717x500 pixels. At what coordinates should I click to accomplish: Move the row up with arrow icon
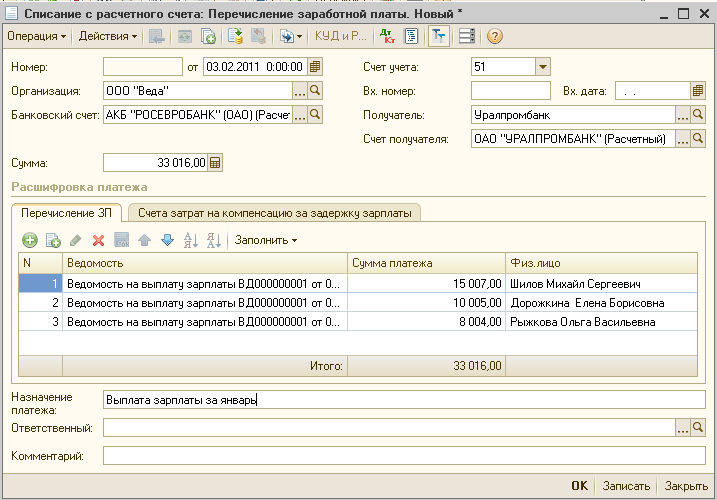[144, 240]
